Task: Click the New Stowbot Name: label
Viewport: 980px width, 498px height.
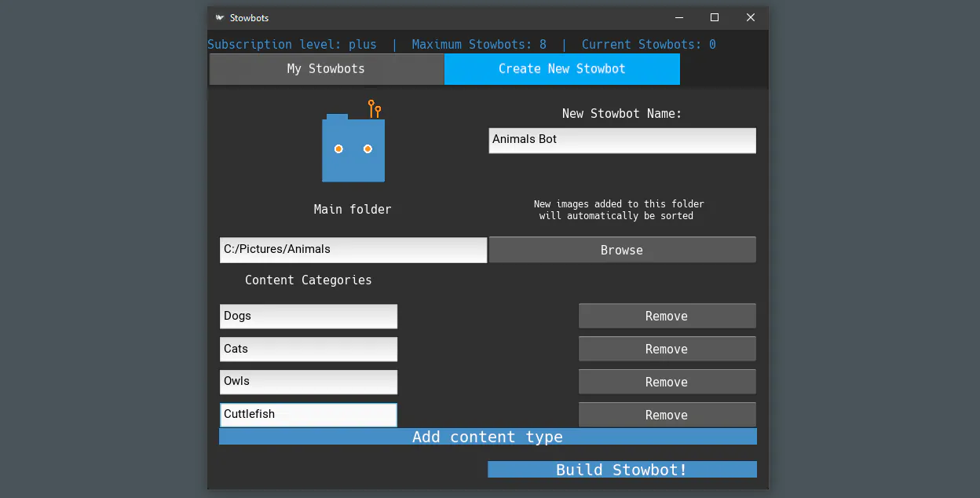Action: coord(622,113)
